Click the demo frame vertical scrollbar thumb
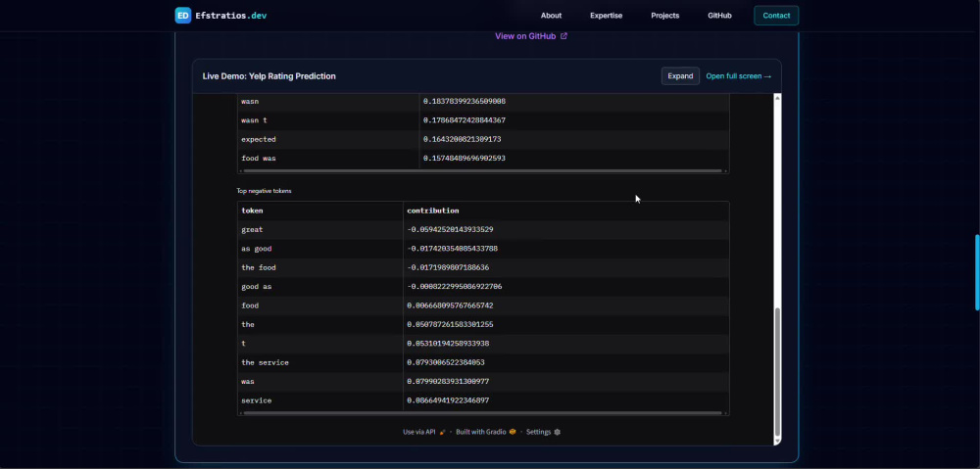Image resolution: width=980 pixels, height=469 pixels. [777, 372]
